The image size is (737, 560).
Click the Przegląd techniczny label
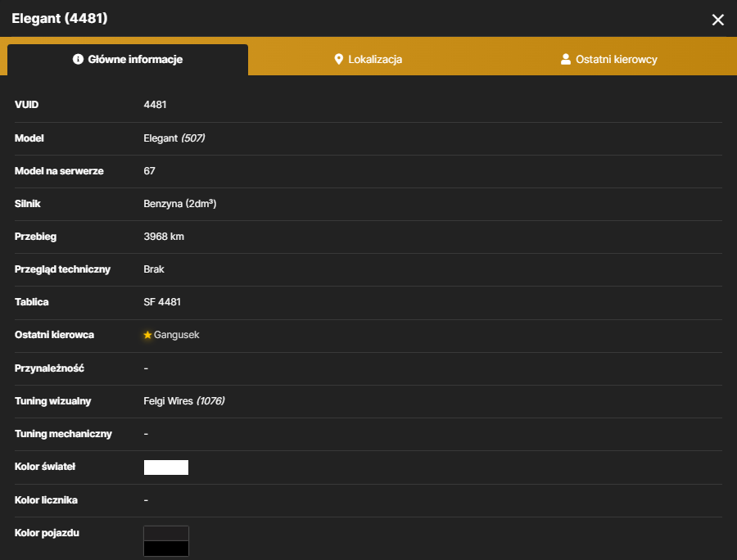click(62, 269)
